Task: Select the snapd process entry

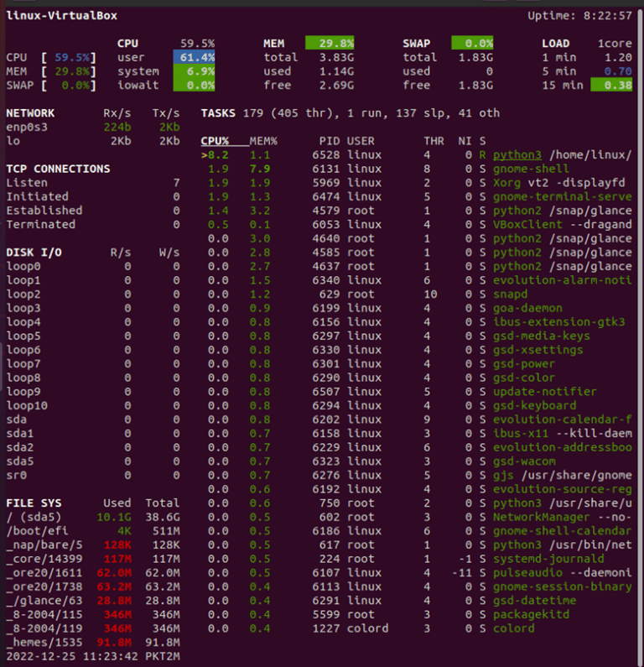Action: coord(510,294)
